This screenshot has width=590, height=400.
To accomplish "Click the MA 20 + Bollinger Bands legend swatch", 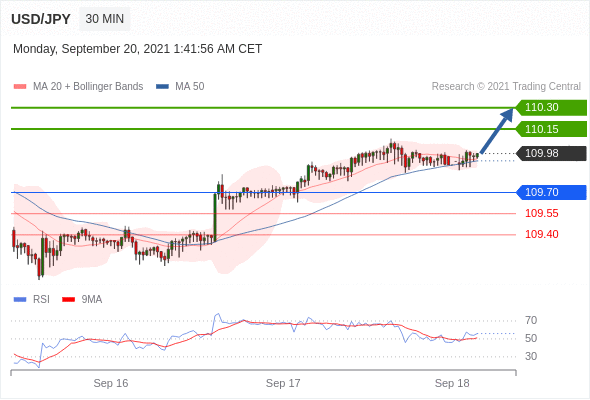I will click(20, 87).
